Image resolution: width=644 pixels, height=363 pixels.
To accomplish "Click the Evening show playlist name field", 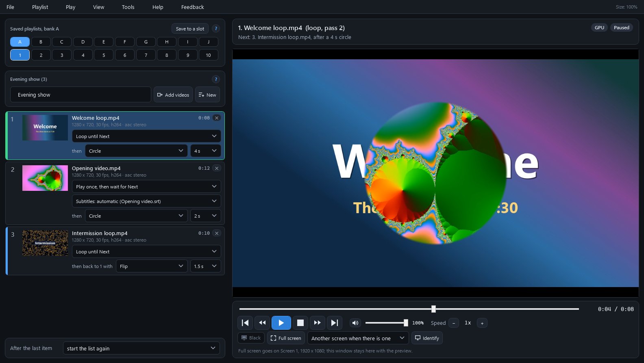I will point(80,95).
